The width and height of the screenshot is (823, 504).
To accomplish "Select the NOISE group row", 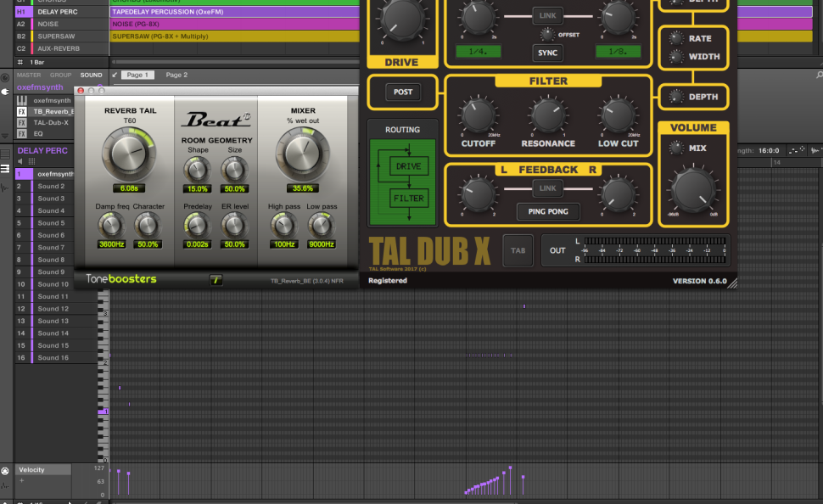I will point(61,24).
